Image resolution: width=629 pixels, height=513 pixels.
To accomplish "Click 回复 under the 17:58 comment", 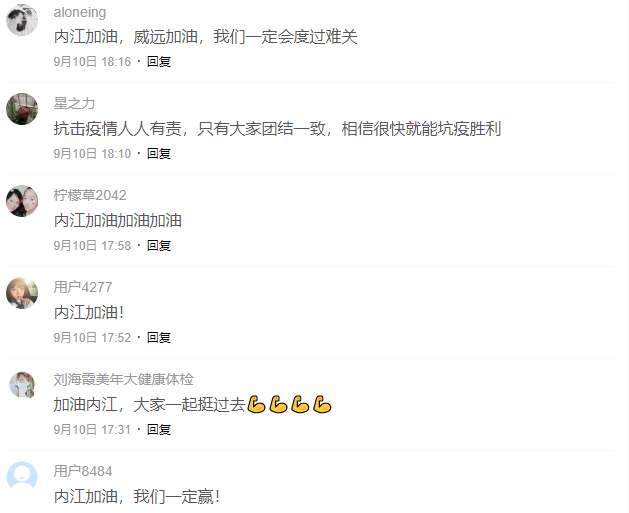I will pyautogui.click(x=159, y=245).
